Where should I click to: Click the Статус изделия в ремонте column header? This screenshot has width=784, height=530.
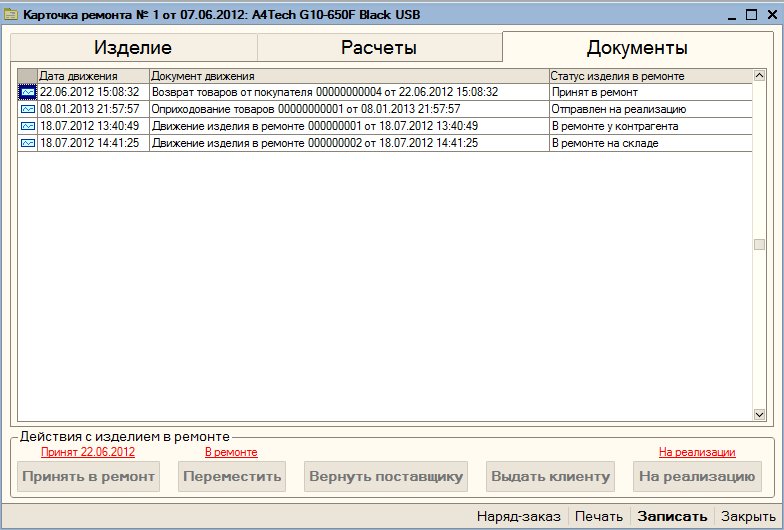click(x=648, y=76)
